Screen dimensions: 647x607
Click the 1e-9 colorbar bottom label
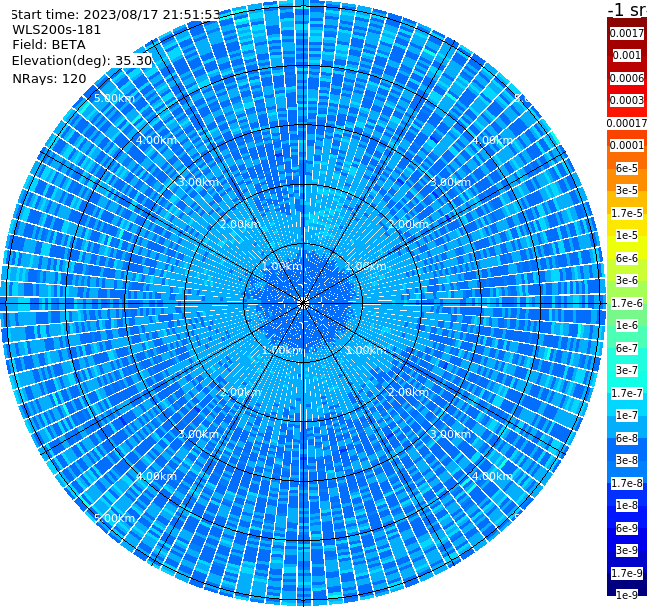[627, 595]
